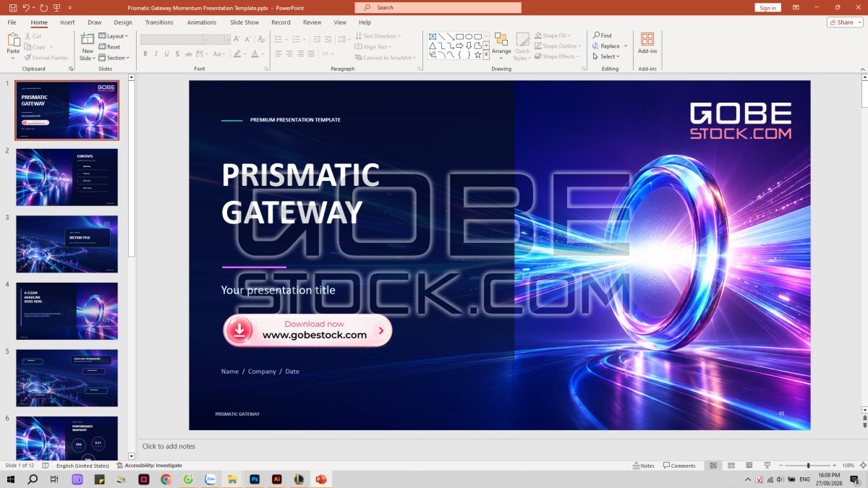The width and height of the screenshot is (868, 488).
Task: Start presentation from beginning icon
Action: pyautogui.click(x=58, y=7)
